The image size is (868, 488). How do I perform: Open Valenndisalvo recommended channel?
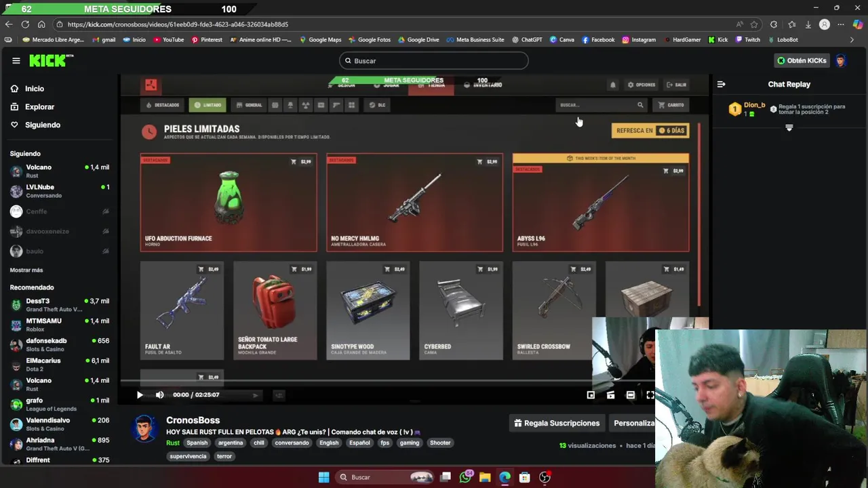click(59, 424)
